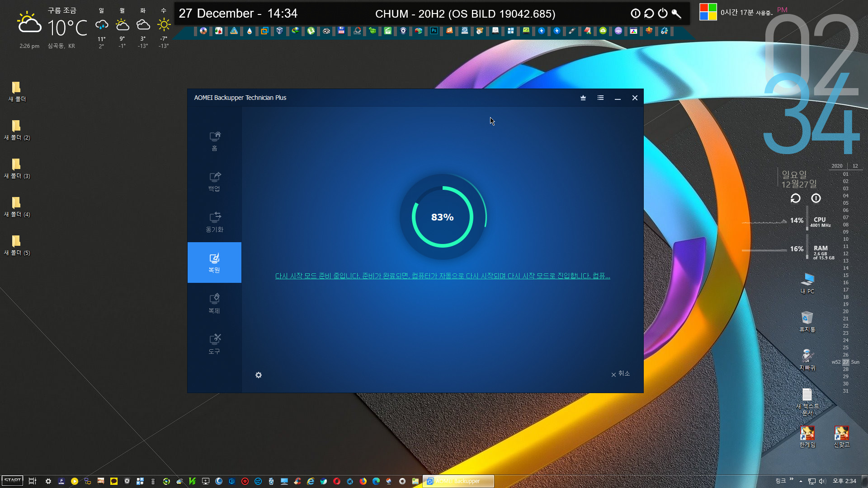Click the restart icon in date widget

click(x=796, y=198)
